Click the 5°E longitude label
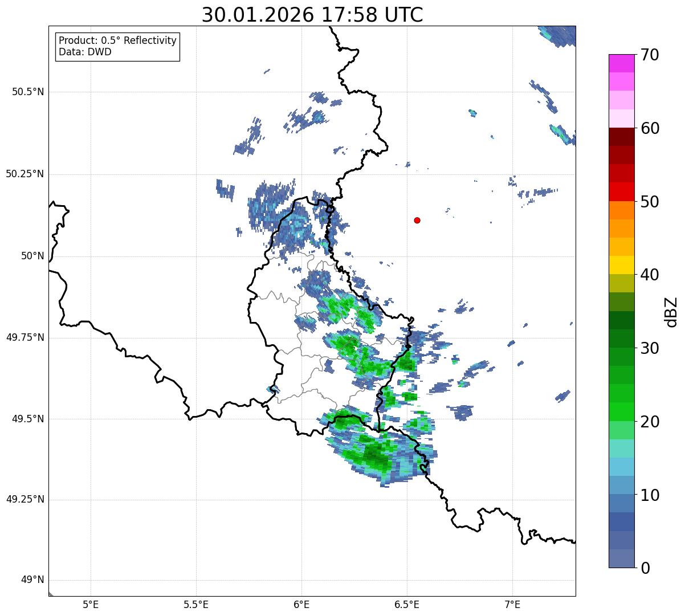The image size is (685, 616). click(91, 604)
